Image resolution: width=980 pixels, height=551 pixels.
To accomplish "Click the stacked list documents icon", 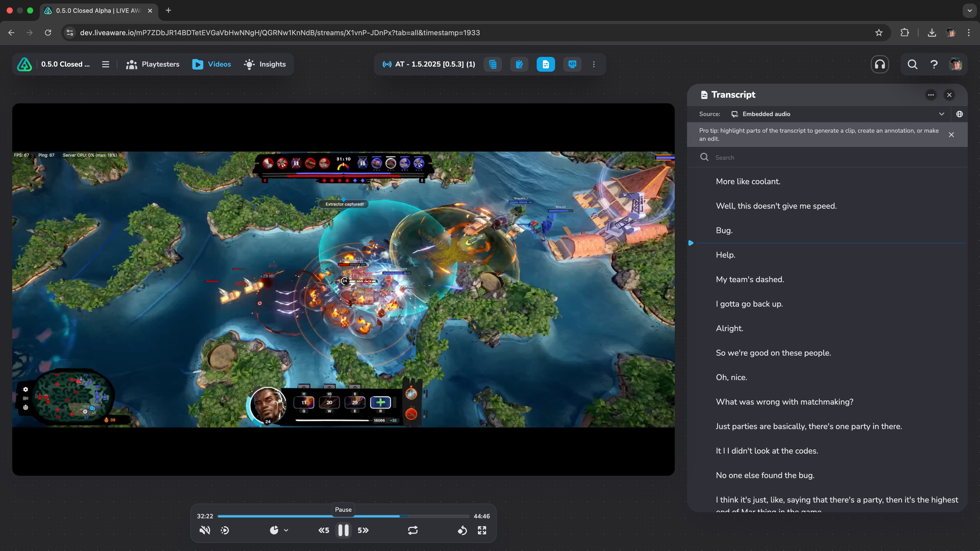I will point(493,64).
